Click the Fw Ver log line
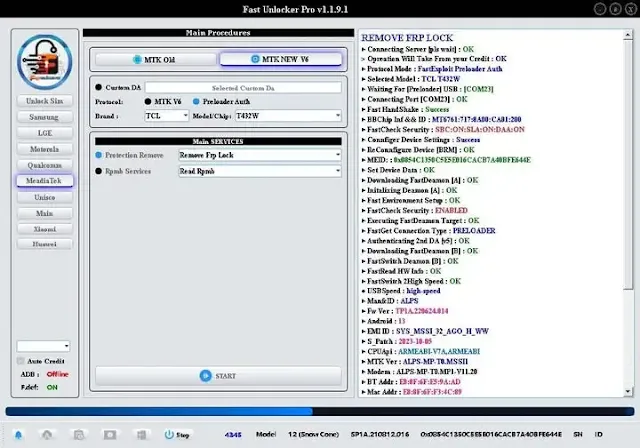Viewport: 640px width, 448px height. (x=404, y=311)
